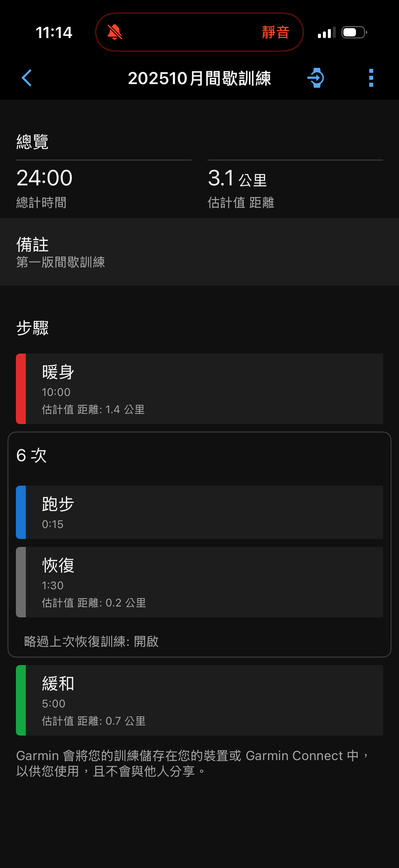Select the 總覽 overview section header
The image size is (399, 868).
[33, 142]
